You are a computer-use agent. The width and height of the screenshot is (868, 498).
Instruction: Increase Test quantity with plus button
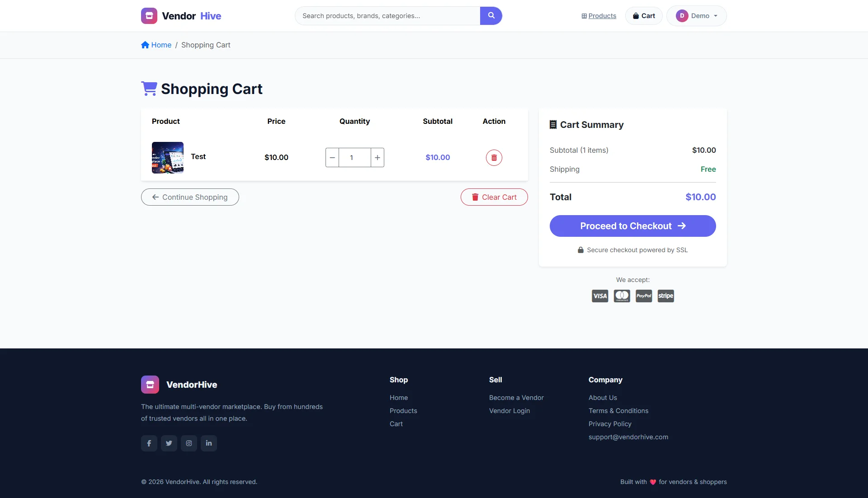(x=377, y=158)
